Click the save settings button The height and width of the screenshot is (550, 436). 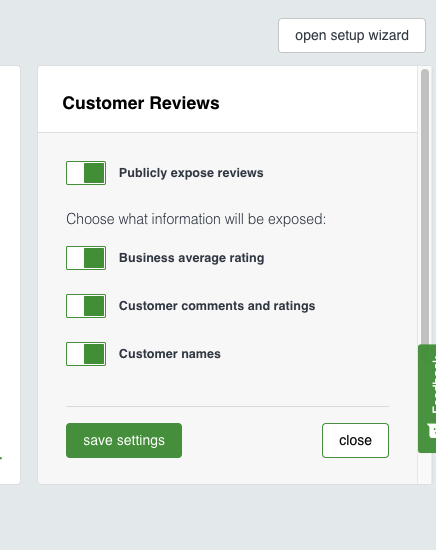[124, 440]
